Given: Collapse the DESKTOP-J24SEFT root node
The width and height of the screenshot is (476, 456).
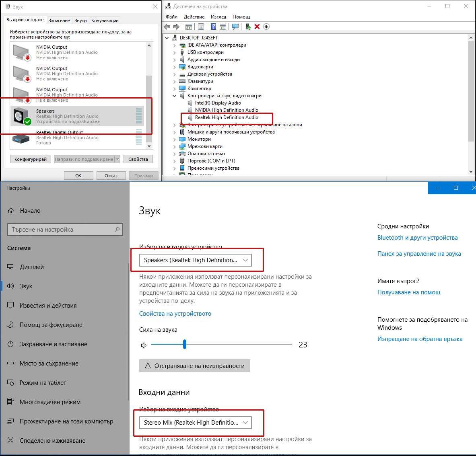Looking at the screenshot, I should [x=167, y=38].
